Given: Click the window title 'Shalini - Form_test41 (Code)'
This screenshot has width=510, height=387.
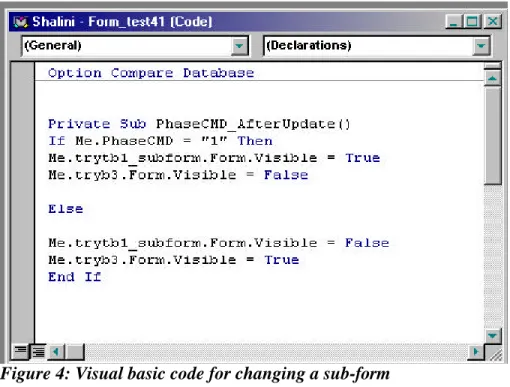Looking at the screenshot, I should coord(122,22).
